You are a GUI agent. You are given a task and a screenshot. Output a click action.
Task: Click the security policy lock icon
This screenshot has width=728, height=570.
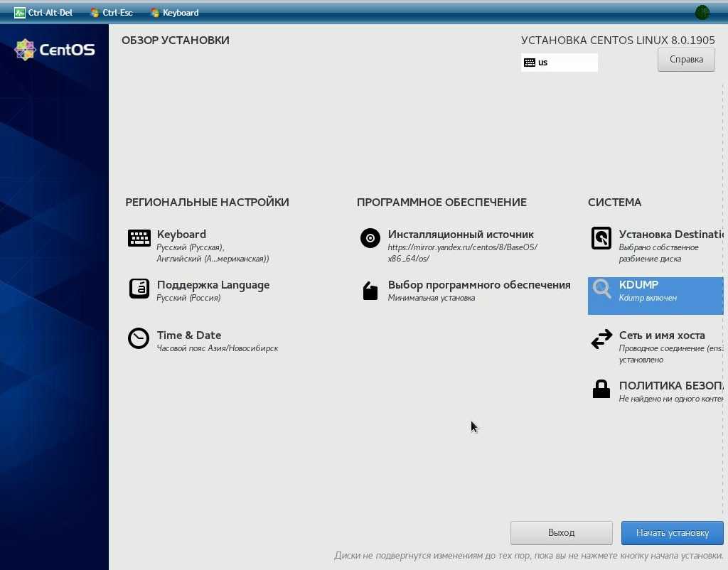[x=601, y=389]
